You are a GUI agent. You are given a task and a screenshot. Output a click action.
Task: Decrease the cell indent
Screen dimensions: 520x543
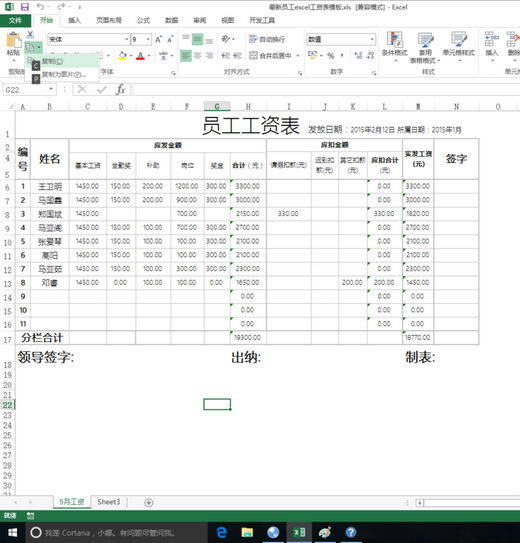coord(225,55)
